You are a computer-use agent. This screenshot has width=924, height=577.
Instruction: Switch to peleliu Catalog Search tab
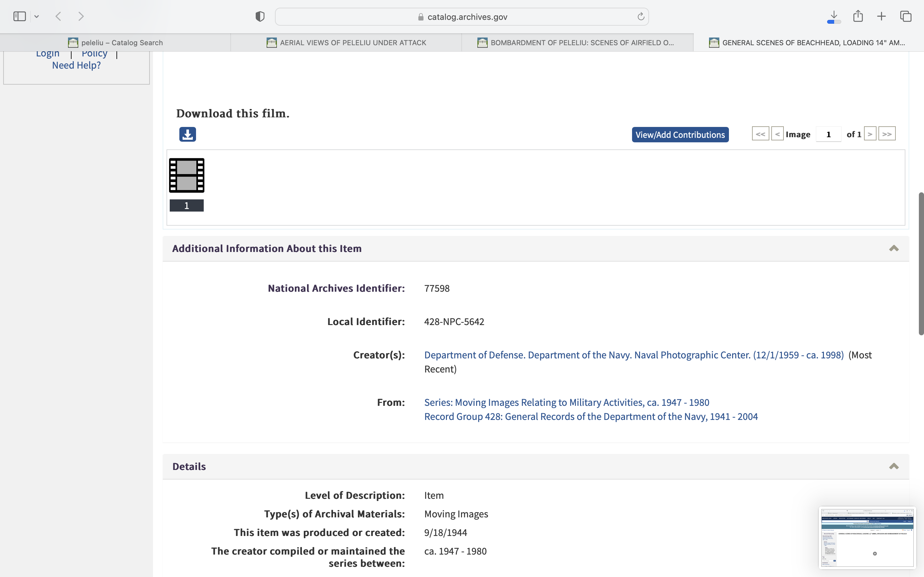point(115,43)
